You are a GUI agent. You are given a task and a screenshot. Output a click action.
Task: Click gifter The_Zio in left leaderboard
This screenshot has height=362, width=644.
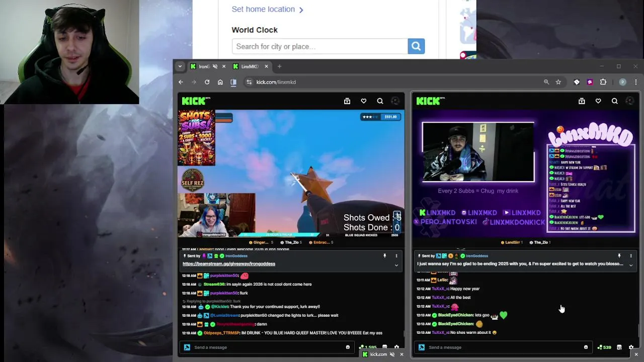click(292, 242)
